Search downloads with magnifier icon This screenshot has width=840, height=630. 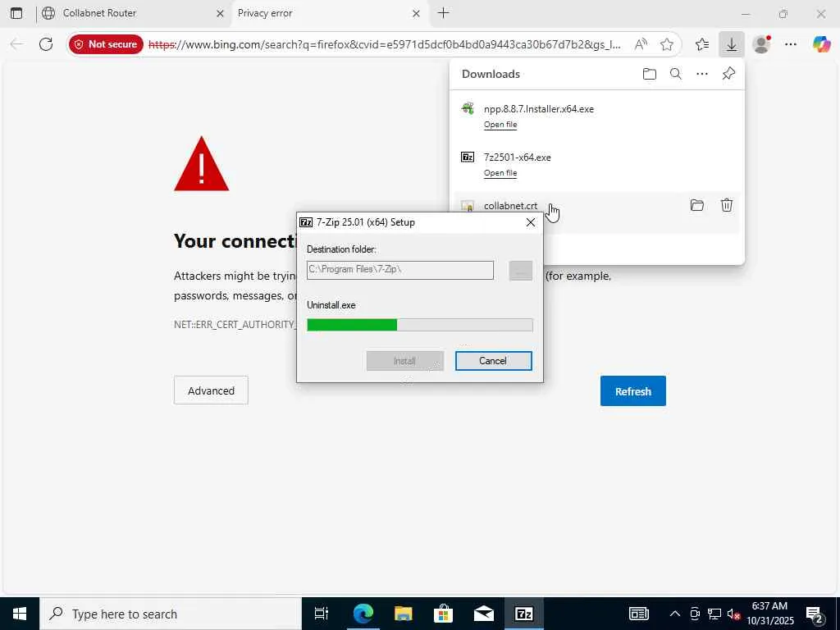point(676,74)
